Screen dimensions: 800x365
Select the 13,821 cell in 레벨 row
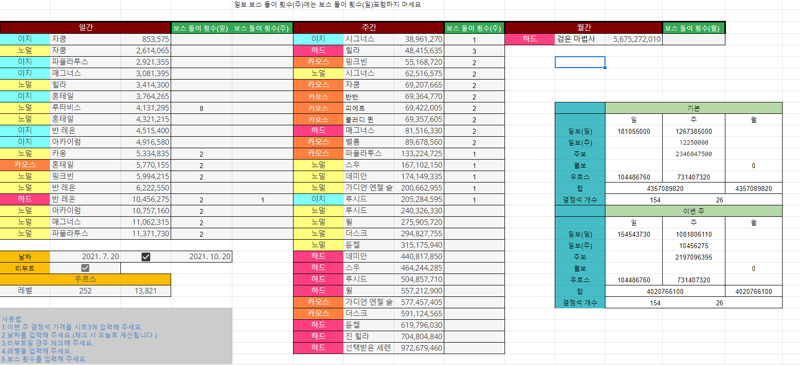145,291
